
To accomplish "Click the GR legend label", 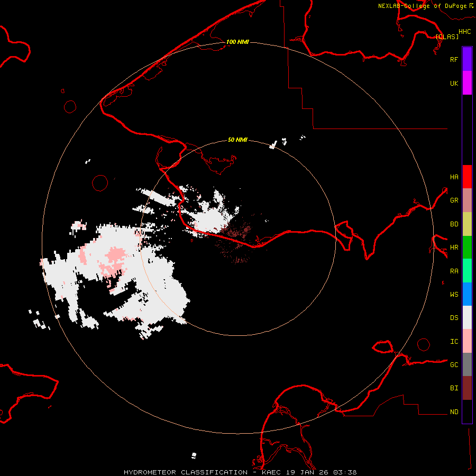I will point(454,200).
